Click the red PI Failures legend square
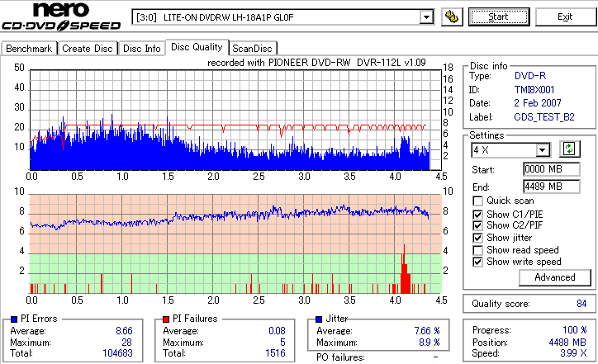The width and height of the screenshot is (598, 364). coord(166,319)
